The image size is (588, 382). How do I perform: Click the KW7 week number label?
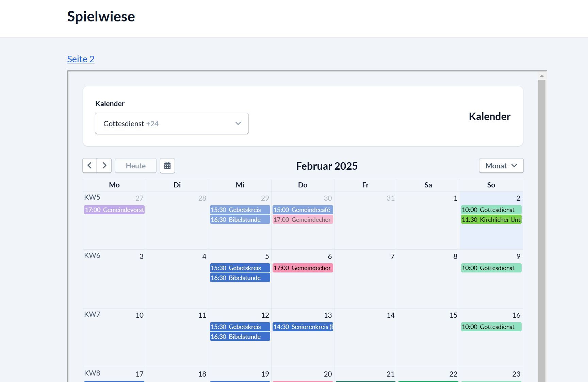(x=92, y=314)
